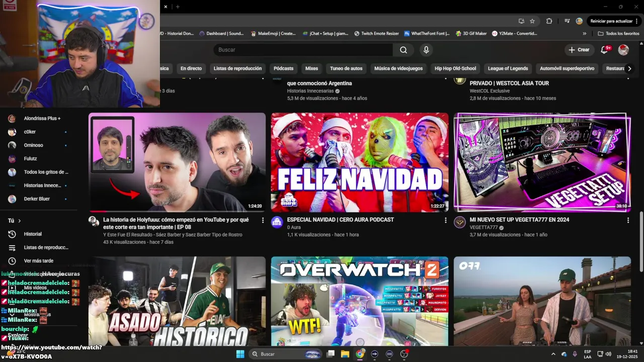Open the Dashboard | Sound... bookmark
The height and width of the screenshot is (362, 644).
point(221,34)
